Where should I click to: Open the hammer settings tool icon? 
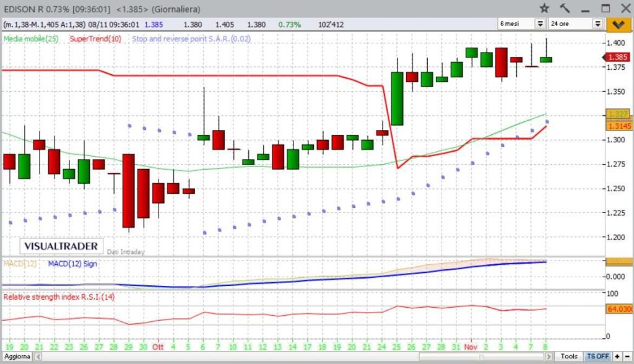(x=565, y=8)
